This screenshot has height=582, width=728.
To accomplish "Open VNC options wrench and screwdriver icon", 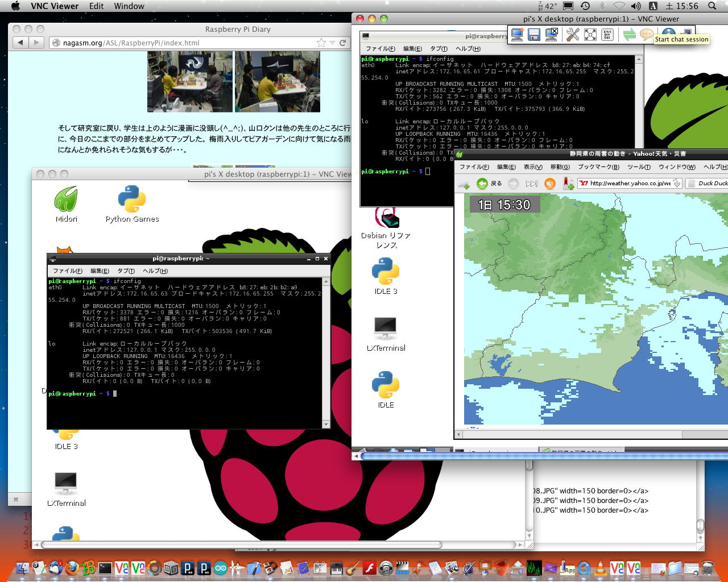I will 572,35.
